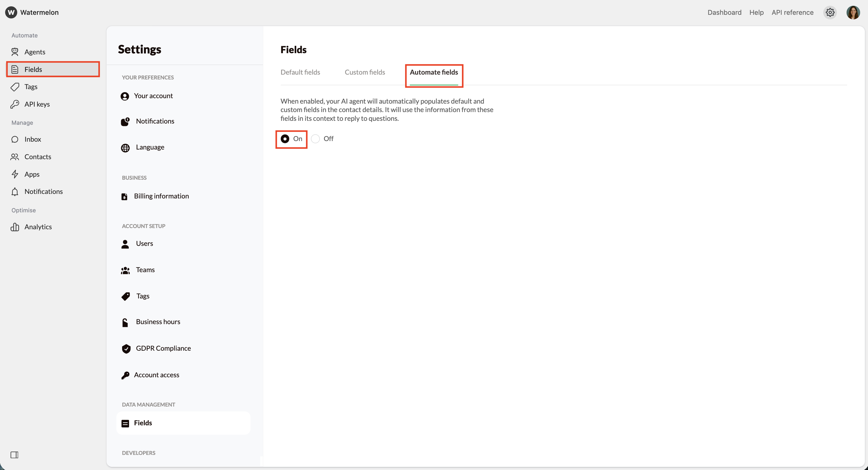The width and height of the screenshot is (868, 470).
Task: Go to the Dashboard link
Action: pyautogui.click(x=724, y=12)
